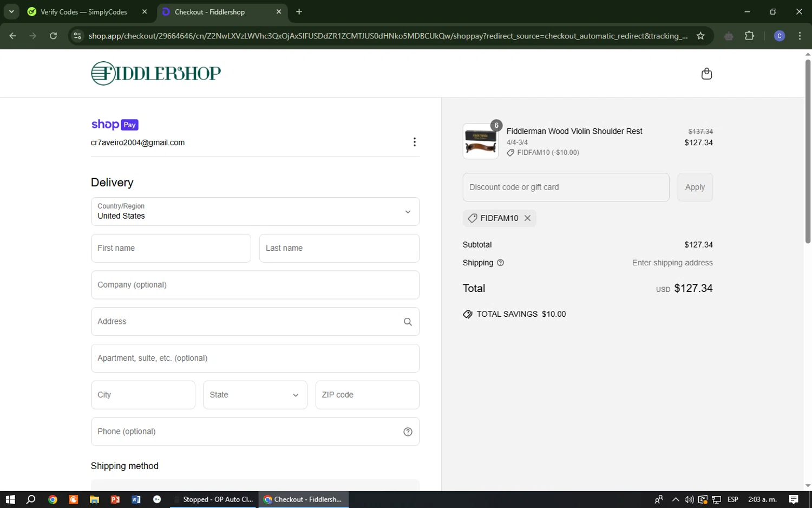The width and height of the screenshot is (812, 508).
Task: Go back to previous page
Action: coord(13,36)
